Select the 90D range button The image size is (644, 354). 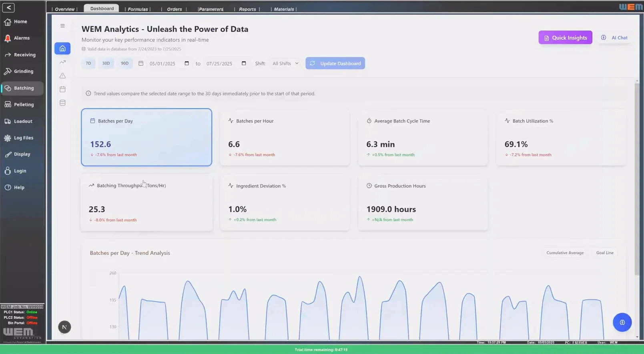click(125, 63)
